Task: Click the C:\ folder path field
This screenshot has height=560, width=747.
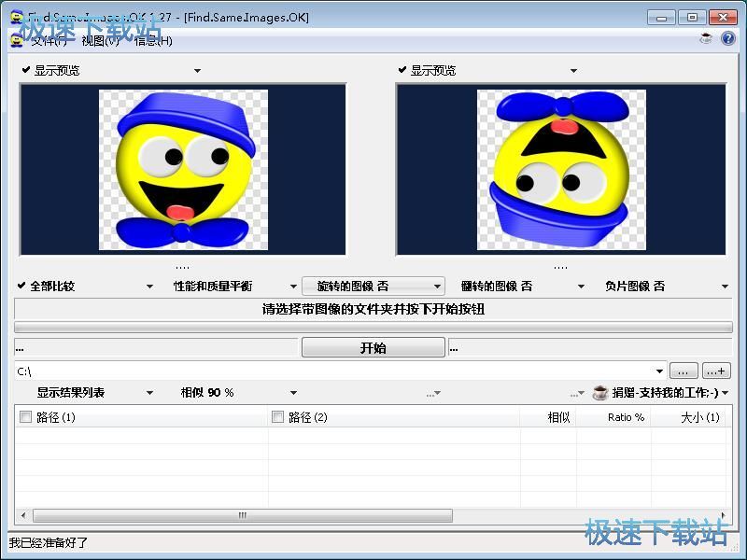Action: coord(336,371)
